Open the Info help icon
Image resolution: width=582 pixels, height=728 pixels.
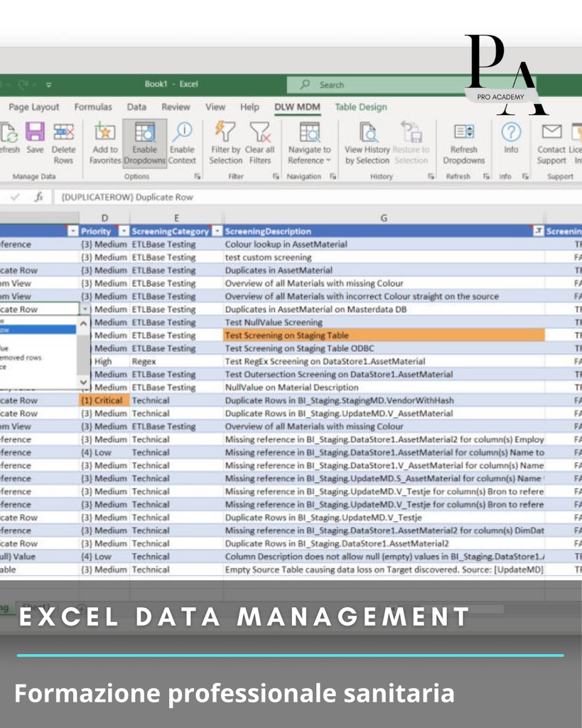point(511,132)
